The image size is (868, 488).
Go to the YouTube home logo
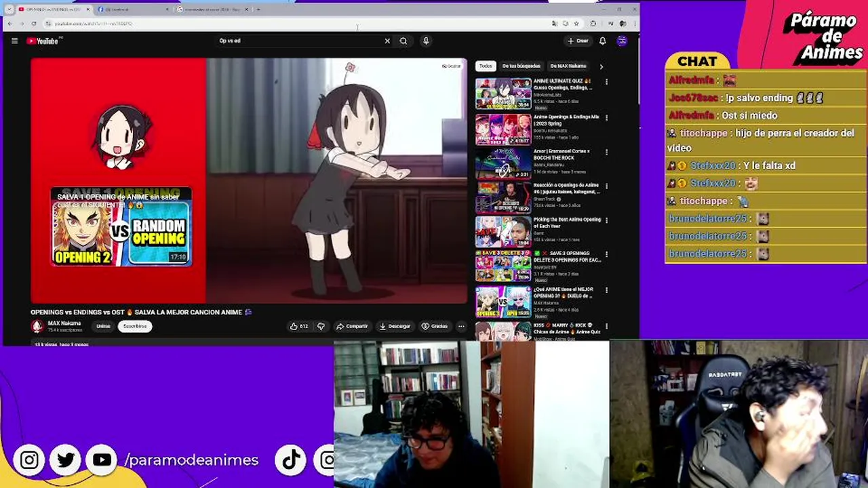[44, 41]
